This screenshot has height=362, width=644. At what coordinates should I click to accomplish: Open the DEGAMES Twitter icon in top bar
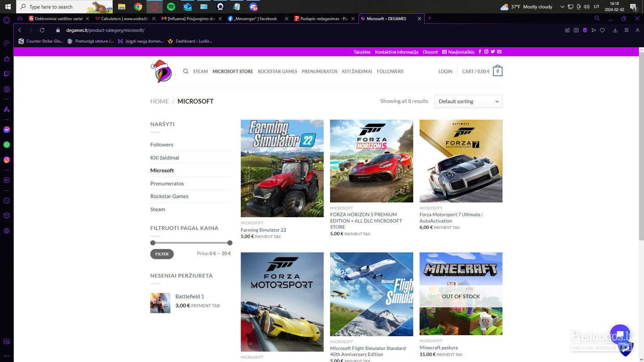(493, 52)
